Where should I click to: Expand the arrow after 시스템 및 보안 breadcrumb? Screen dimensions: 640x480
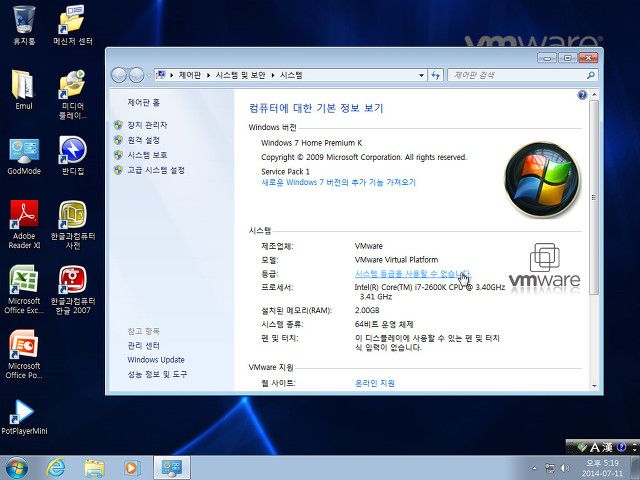[x=273, y=75]
